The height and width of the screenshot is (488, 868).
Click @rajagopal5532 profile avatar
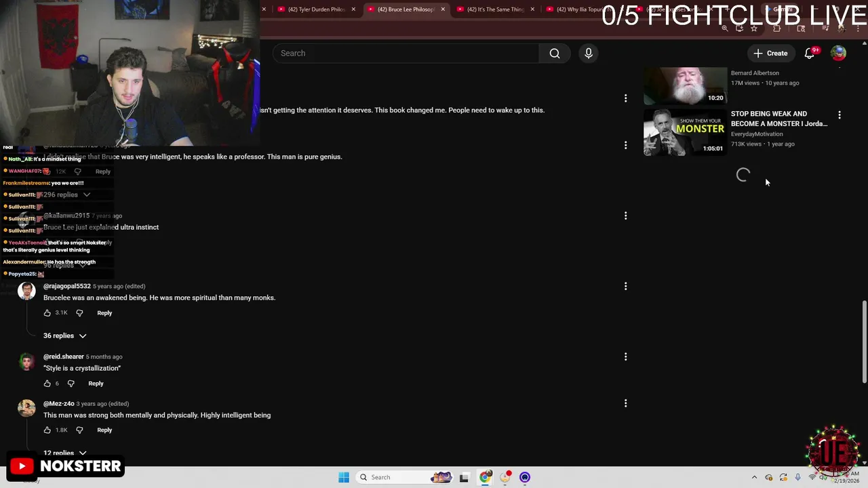[26, 291]
